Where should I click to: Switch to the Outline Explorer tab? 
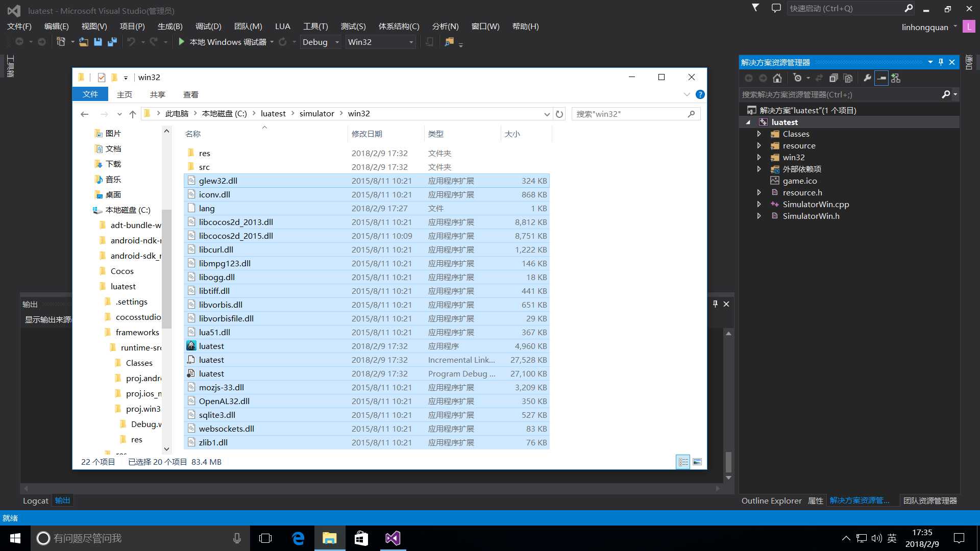click(x=771, y=500)
